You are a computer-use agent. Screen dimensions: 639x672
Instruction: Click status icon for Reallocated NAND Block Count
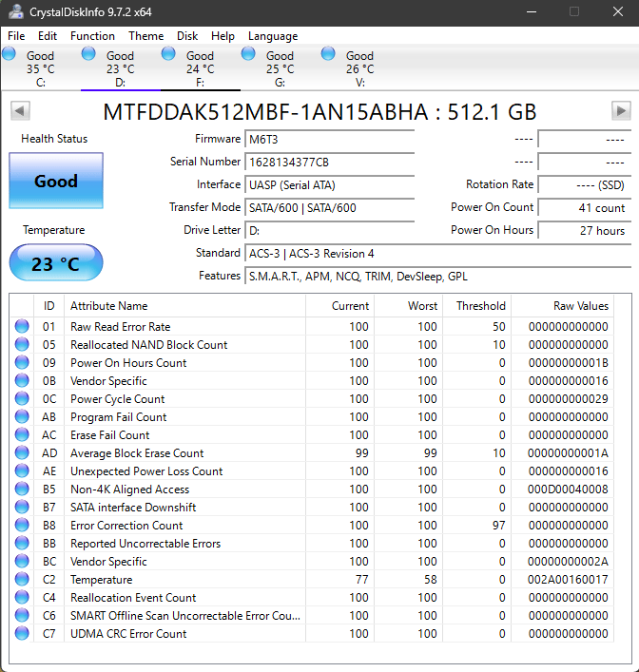point(22,344)
